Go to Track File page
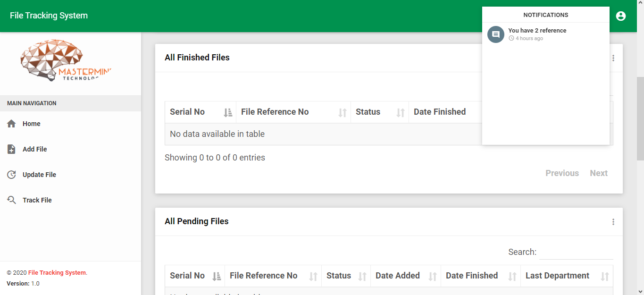This screenshot has height=295, width=644. coord(37,200)
